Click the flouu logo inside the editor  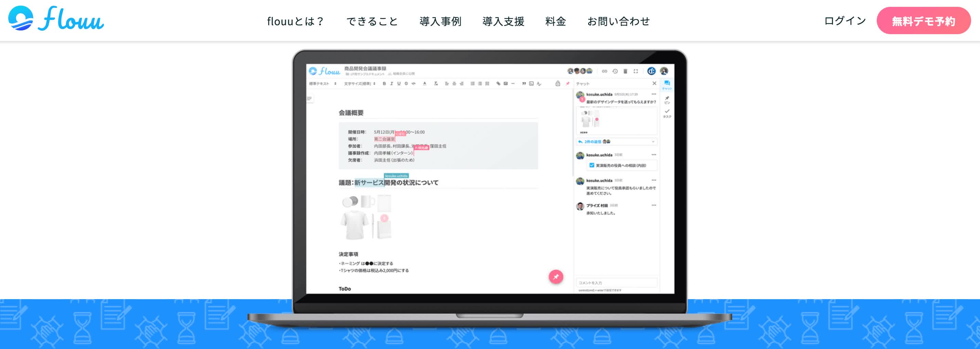(x=324, y=71)
